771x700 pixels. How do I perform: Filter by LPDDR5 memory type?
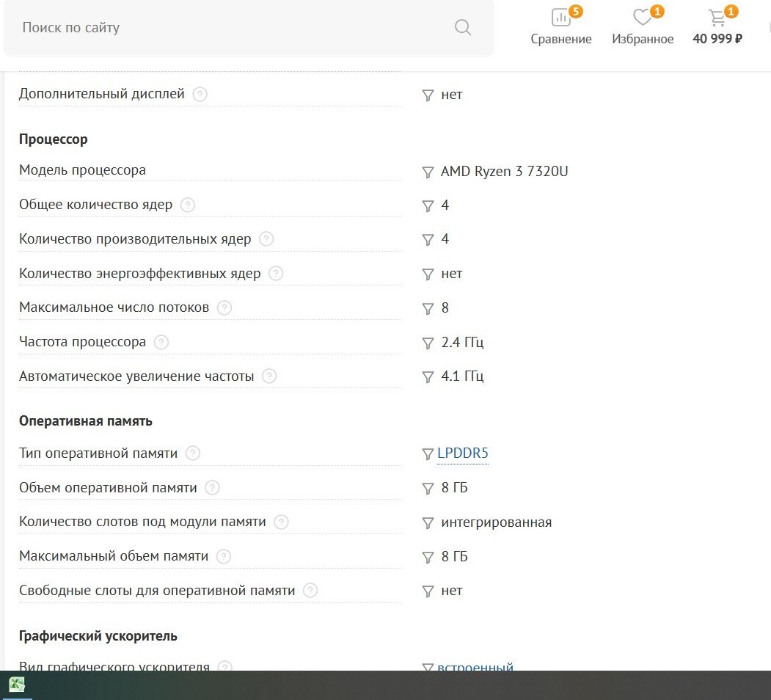point(428,454)
